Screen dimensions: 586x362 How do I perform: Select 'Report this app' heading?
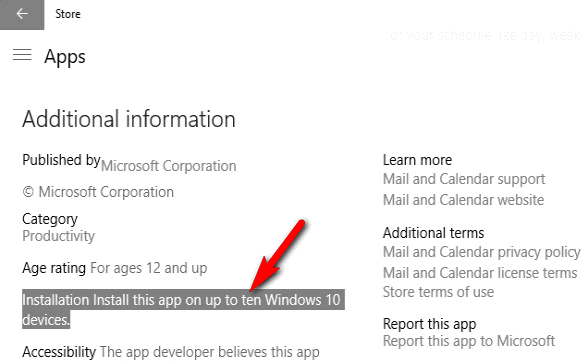429,324
